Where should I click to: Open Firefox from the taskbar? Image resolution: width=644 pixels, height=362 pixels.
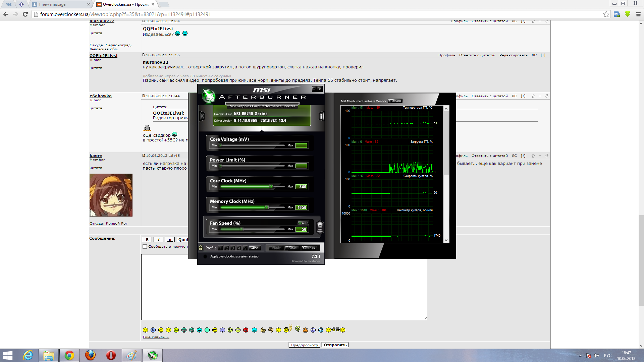(90, 355)
